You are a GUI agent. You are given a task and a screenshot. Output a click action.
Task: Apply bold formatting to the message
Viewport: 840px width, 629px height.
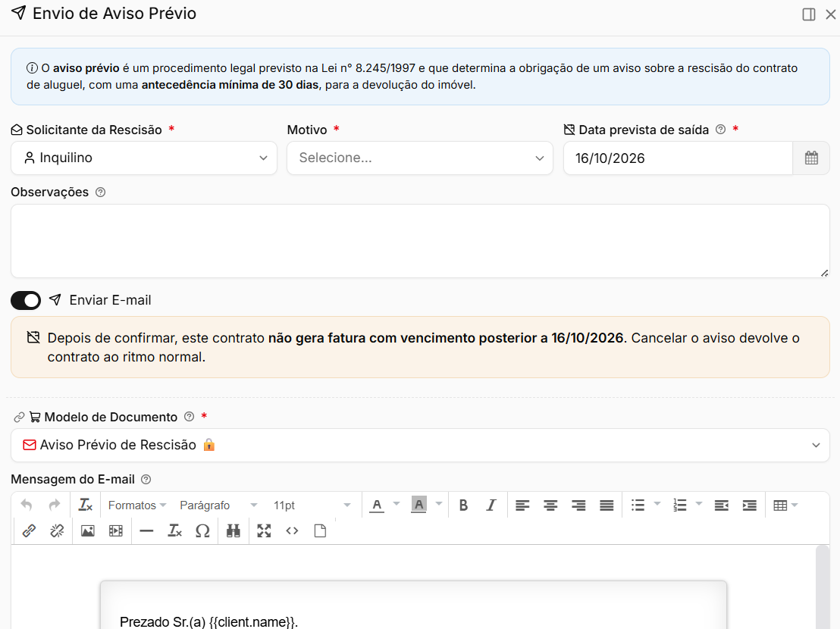pos(463,505)
